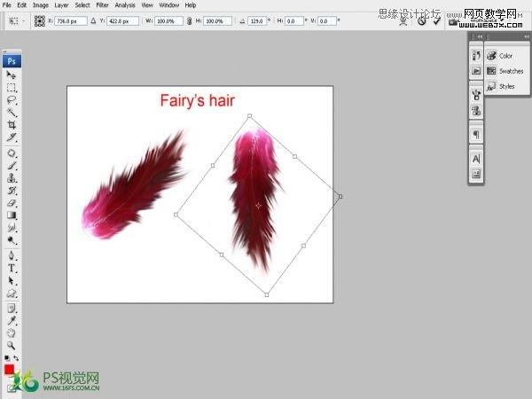
Task: Click the red foreground color swatch
Action: point(9,368)
